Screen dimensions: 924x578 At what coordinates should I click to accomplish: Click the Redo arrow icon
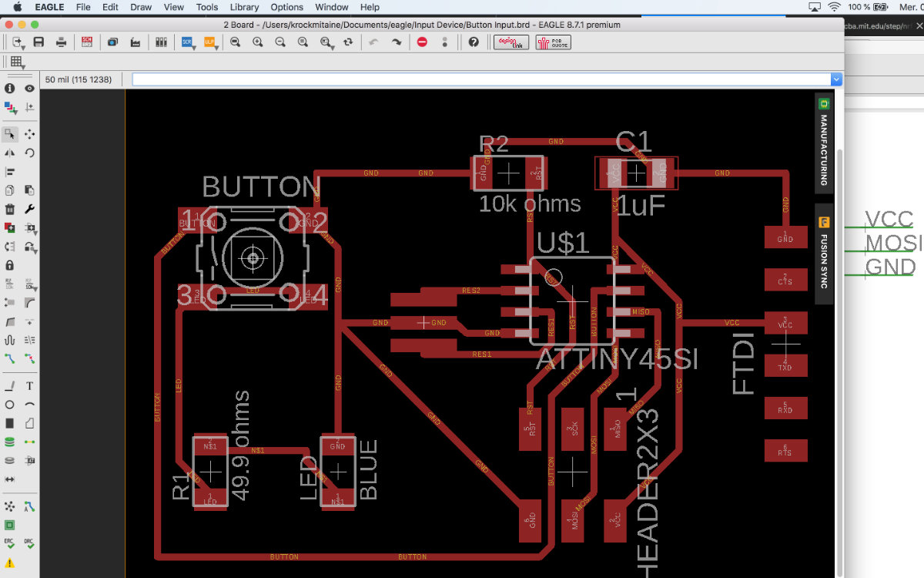tap(397, 42)
